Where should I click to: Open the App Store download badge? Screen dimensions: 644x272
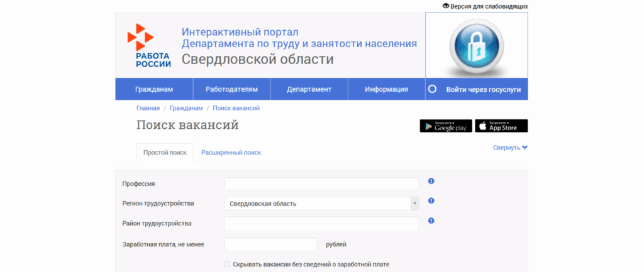[501, 126]
